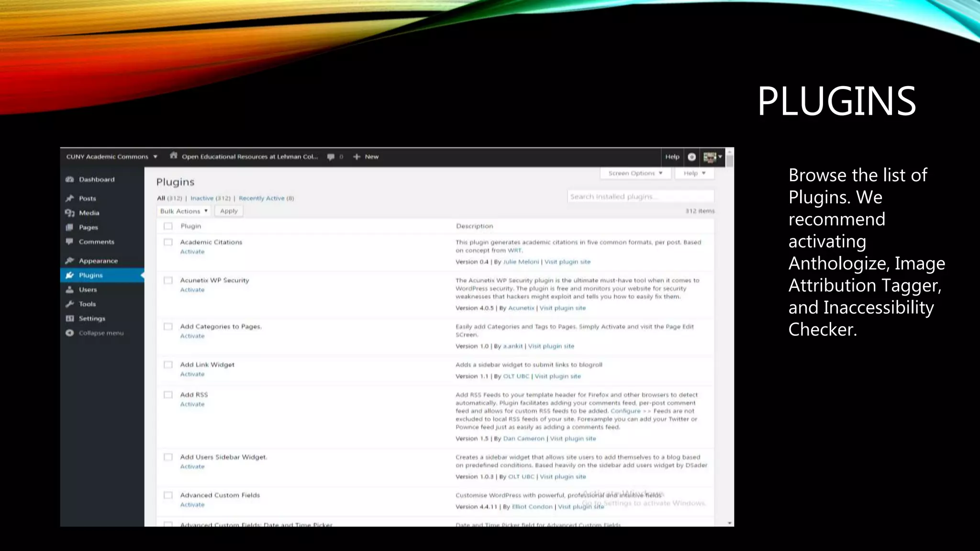Toggle the select-all plugins checkbox
Screen dimensions: 980x551
[168, 226]
